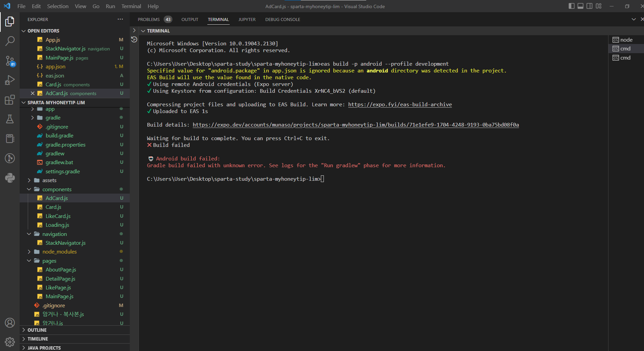Switch to the JUPYTER tab

(247, 19)
